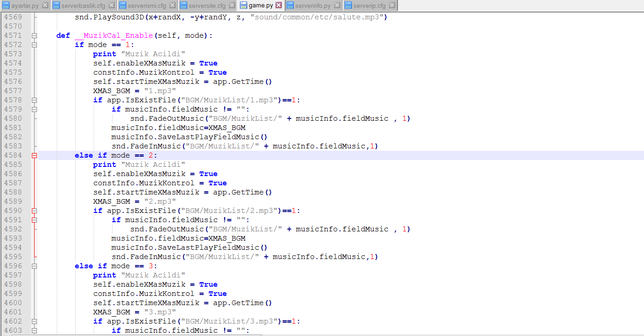Click SaveLastPlayFieldMusic() on line 4582
This screenshot has height=336, width=644.
(190, 137)
